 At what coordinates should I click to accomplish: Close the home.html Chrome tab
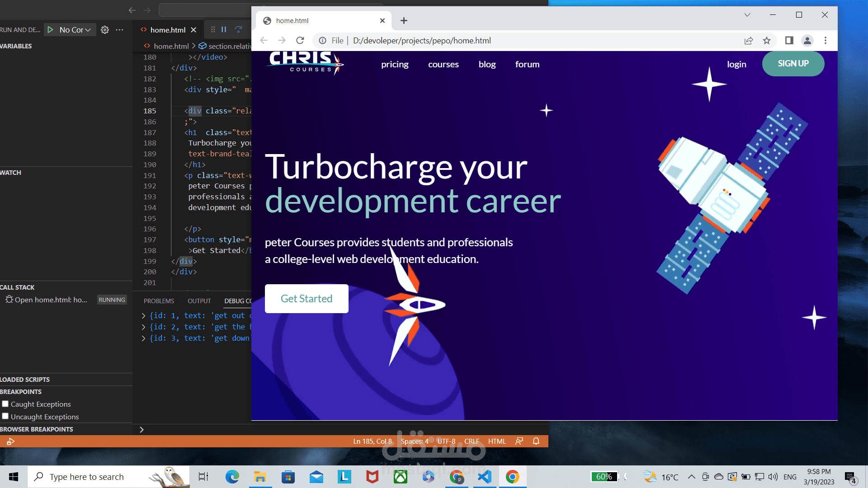(382, 21)
